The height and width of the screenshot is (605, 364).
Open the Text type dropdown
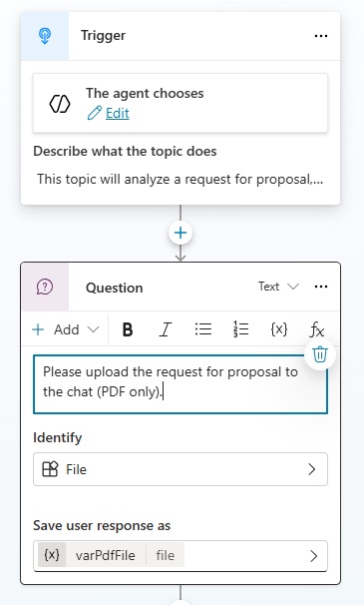(278, 287)
